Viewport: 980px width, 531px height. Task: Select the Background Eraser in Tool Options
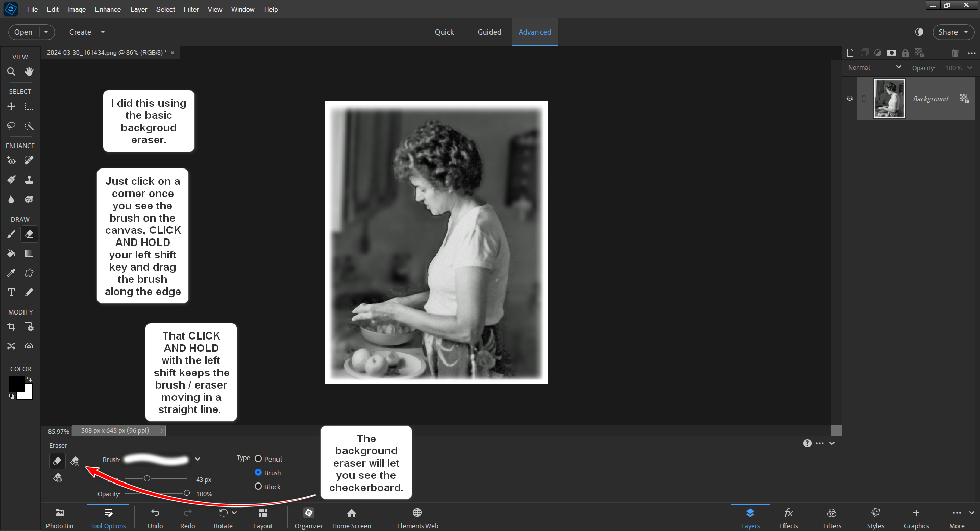pos(75,461)
